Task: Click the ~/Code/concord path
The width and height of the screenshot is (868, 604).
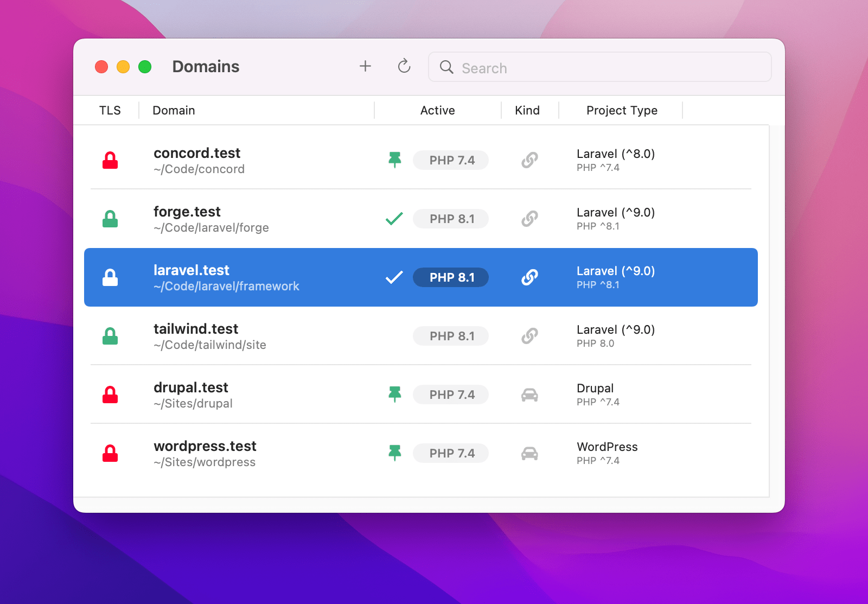Action: [199, 169]
